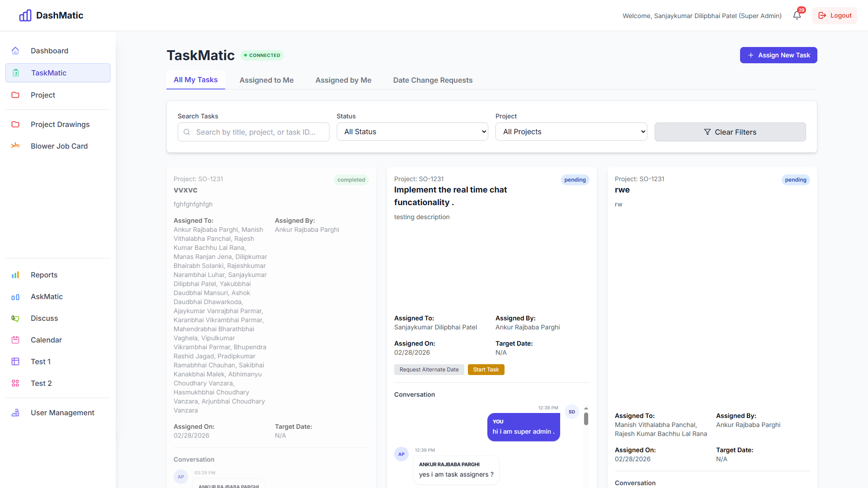
Task: Click the DashMatic logo
Action: click(51, 15)
